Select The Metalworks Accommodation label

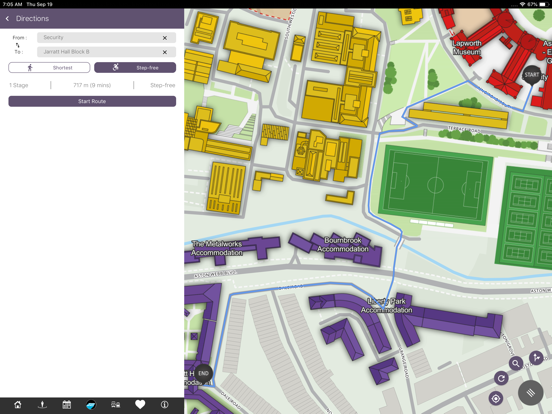click(x=217, y=248)
